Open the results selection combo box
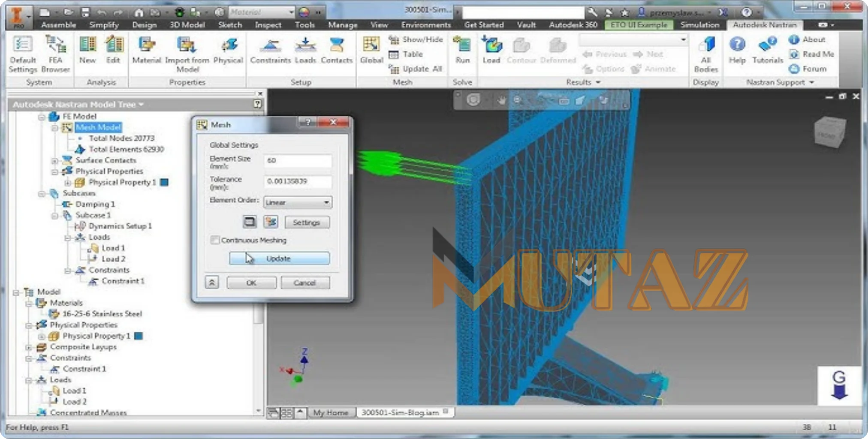Viewport: 868px width, 439px height. tap(633, 40)
